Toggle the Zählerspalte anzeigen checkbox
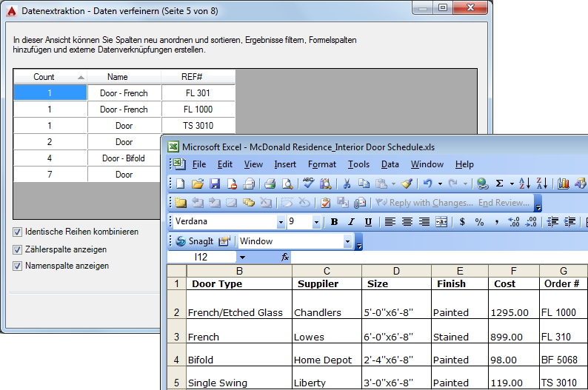 pyautogui.click(x=17, y=249)
